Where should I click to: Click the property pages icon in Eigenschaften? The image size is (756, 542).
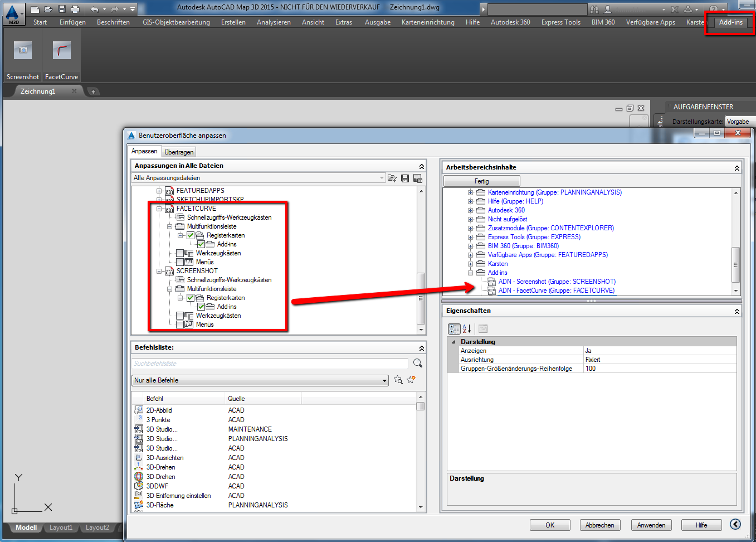pyautogui.click(x=482, y=329)
